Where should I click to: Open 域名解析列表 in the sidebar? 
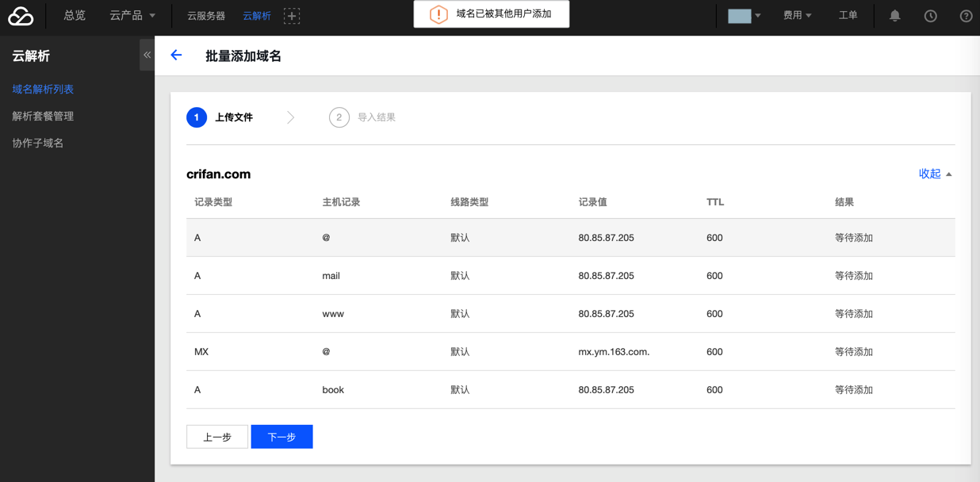pos(43,90)
